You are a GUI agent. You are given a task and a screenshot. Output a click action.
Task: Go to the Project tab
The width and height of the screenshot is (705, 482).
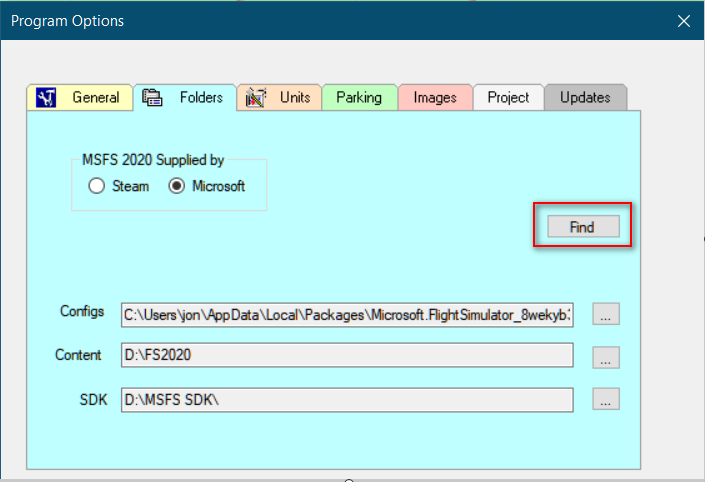509,97
